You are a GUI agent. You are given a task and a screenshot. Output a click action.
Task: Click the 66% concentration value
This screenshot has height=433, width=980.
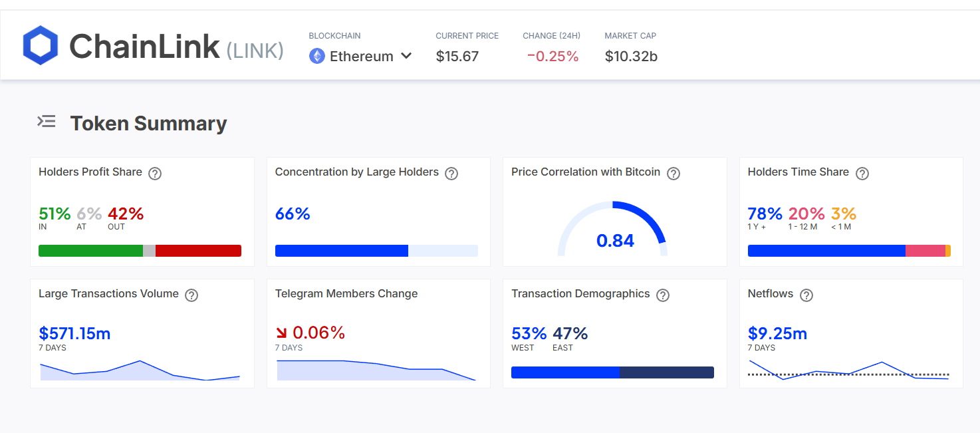tap(293, 214)
